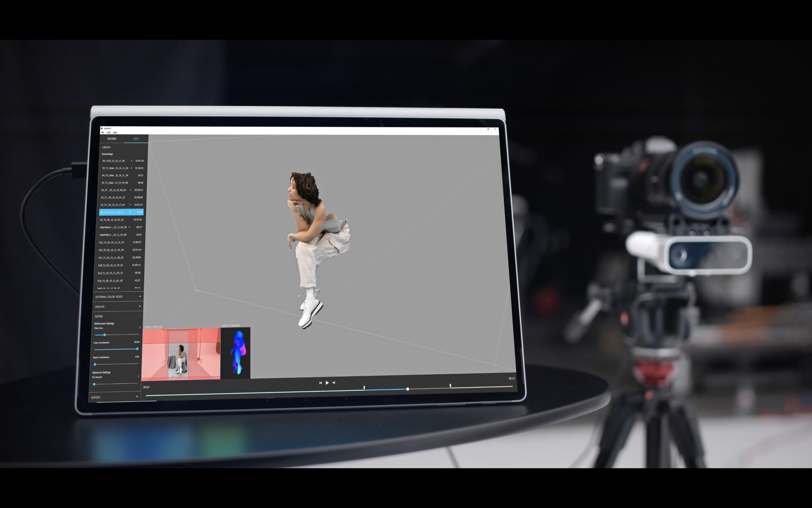Click the Color Contribution slider handle
The image size is (812, 508).
click(x=137, y=349)
